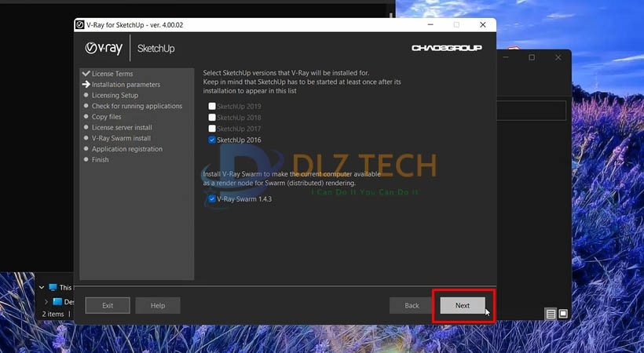This screenshot has height=353, width=644.
Task: Disable the V-Ray Swarm 1.4.3 checkbox
Action: tap(212, 199)
